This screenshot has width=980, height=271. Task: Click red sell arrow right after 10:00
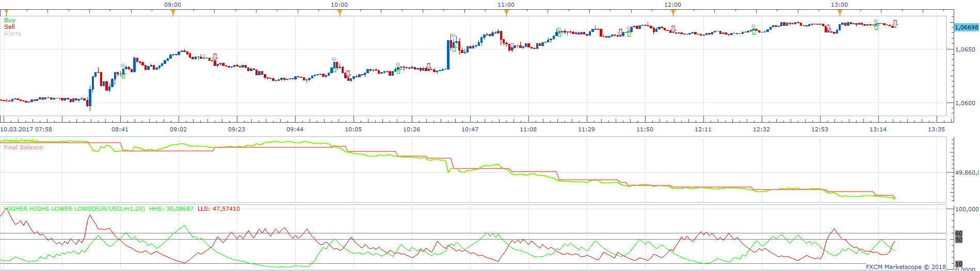click(348, 74)
